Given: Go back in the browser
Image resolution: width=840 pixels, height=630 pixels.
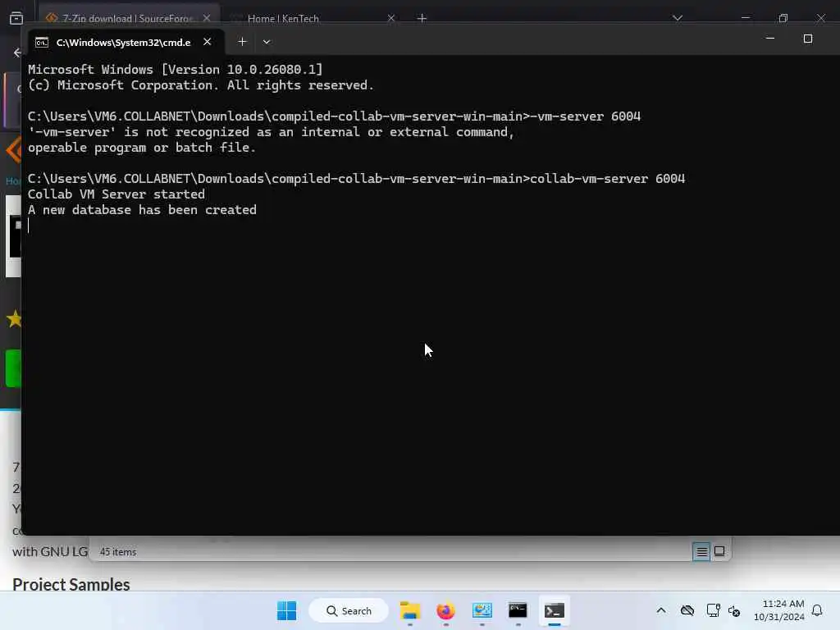Looking at the screenshot, I should [16, 52].
